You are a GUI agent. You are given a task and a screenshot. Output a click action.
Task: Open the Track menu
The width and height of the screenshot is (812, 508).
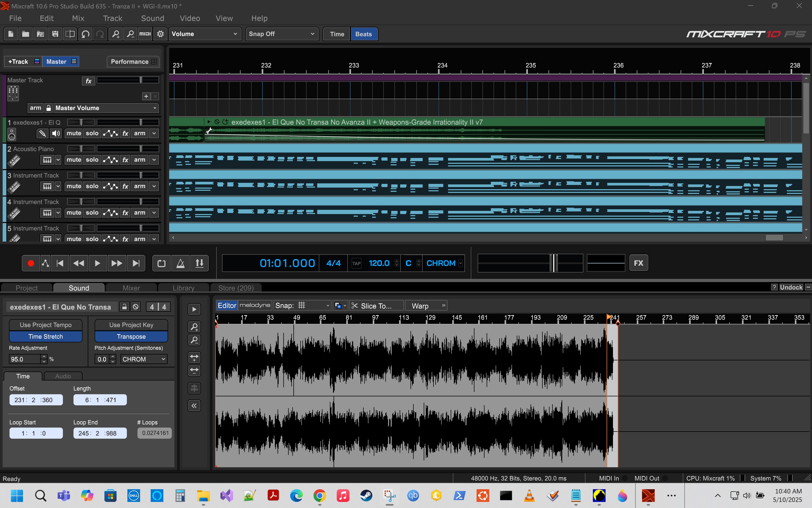click(x=112, y=18)
